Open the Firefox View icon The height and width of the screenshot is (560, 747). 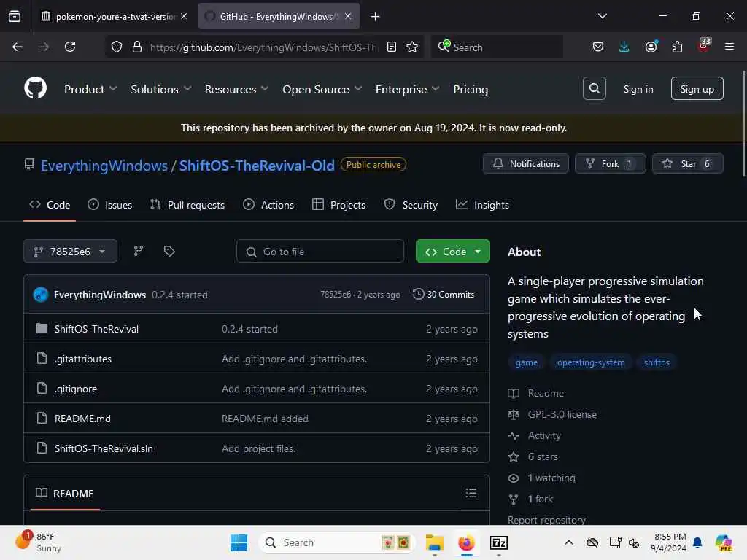(x=15, y=16)
